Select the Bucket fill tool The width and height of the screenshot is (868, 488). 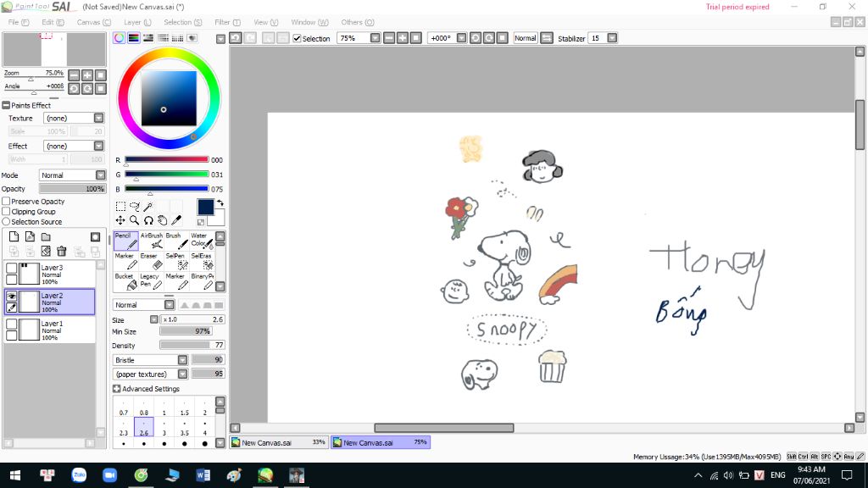coord(125,281)
